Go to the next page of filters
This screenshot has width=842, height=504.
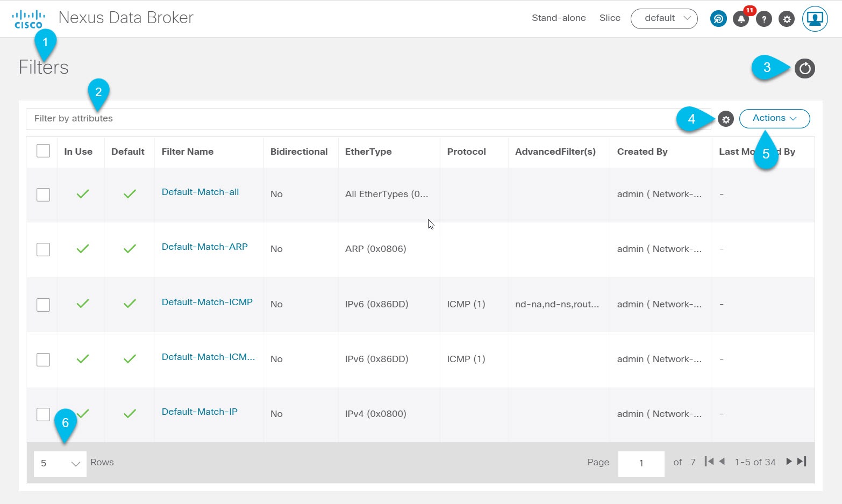788,462
